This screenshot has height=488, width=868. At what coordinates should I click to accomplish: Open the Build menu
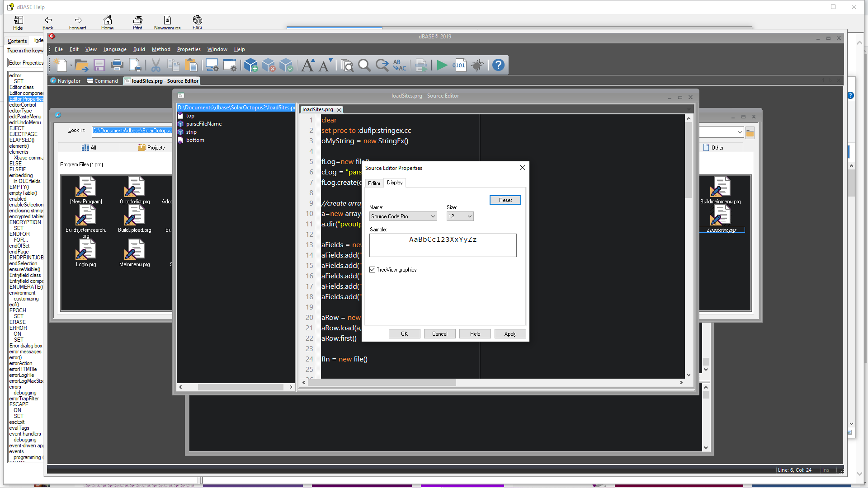tap(139, 49)
